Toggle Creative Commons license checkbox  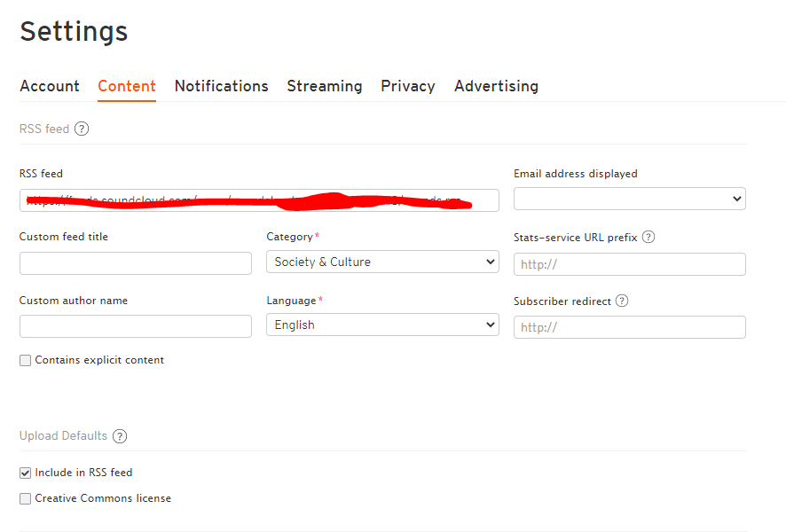click(26, 498)
